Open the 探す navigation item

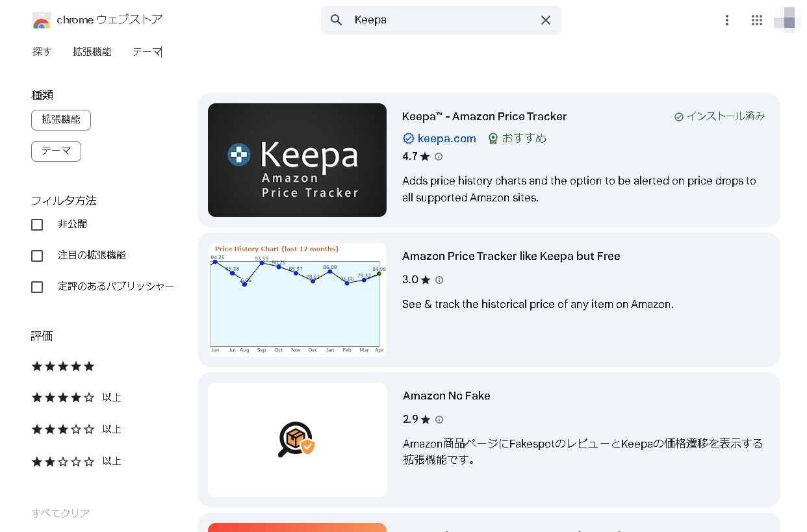pyautogui.click(x=42, y=51)
